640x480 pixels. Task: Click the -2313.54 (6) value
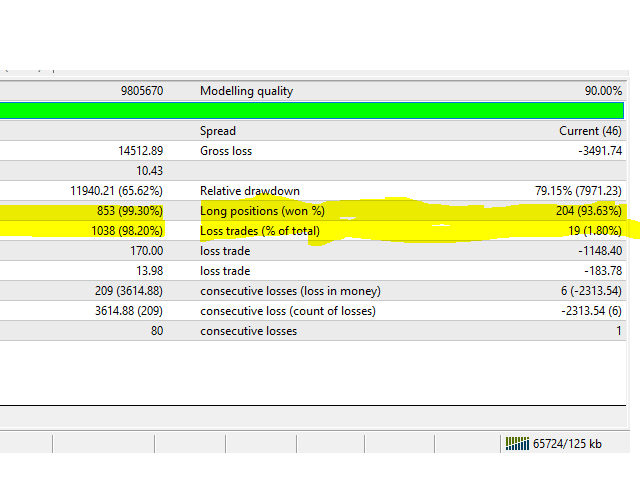[591, 311]
